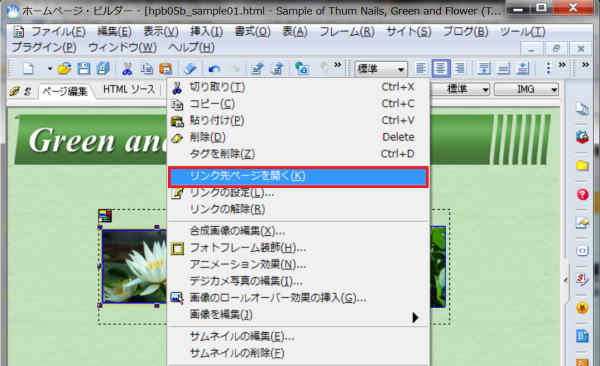Select リンク先ページを開く(K) menu entry
600x366 pixels.
(x=298, y=176)
